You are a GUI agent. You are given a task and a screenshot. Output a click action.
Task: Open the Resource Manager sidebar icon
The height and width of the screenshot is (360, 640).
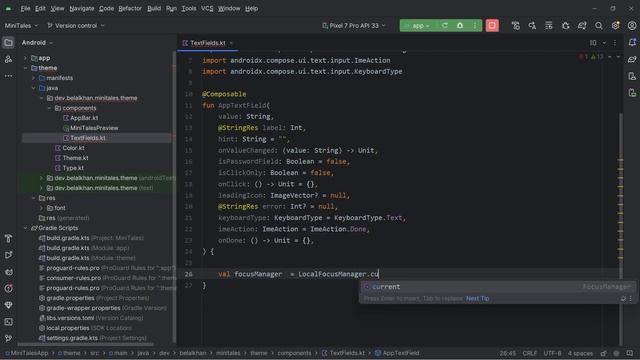8,60
